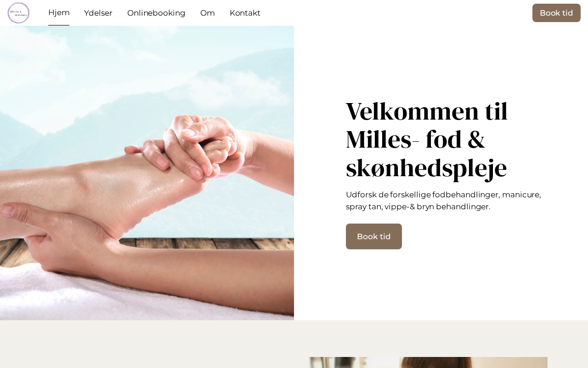Go to the Ydelser page
This screenshot has height=368, width=588.
pos(98,13)
